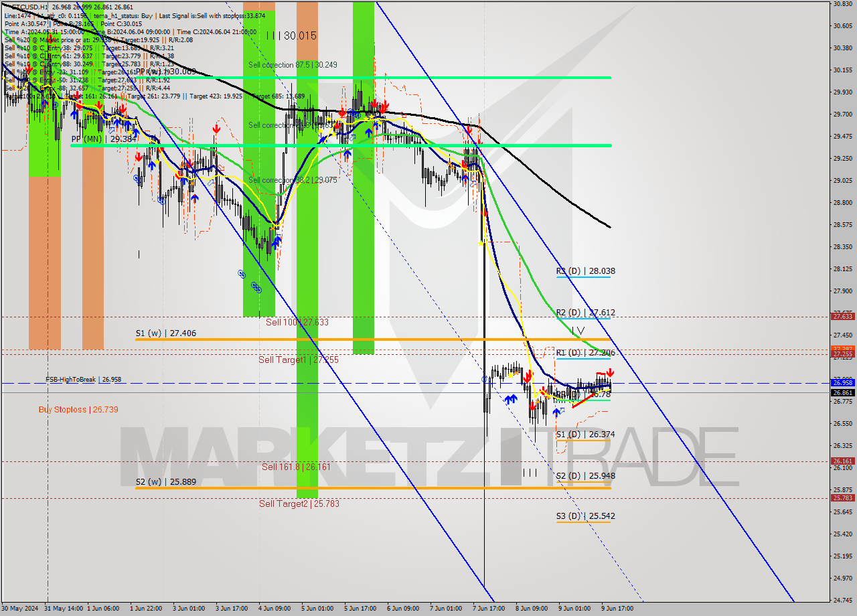This screenshot has height=616, width=857.
Task: Click the 1 Jun 22:00 time label
Action: (147, 609)
